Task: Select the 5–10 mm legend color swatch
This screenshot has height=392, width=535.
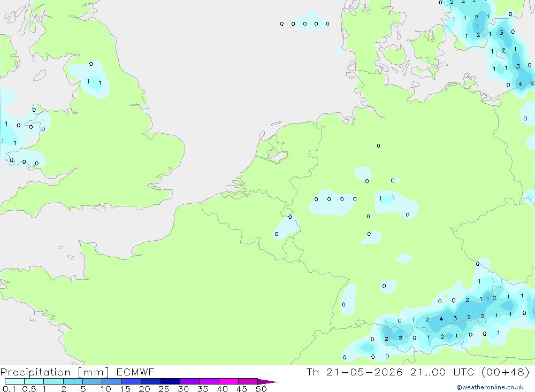Action: pyautogui.click(x=93, y=381)
